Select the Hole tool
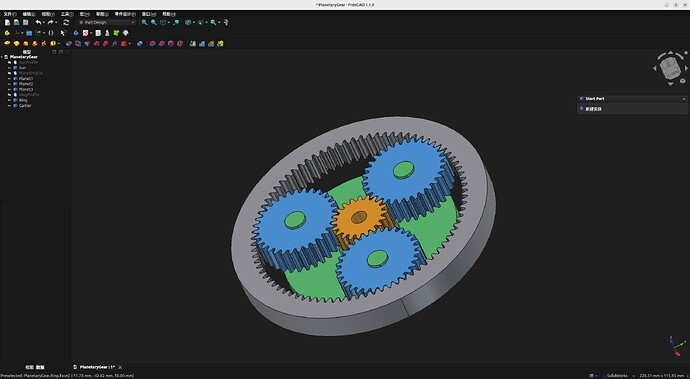This screenshot has height=379, width=690. [78, 44]
